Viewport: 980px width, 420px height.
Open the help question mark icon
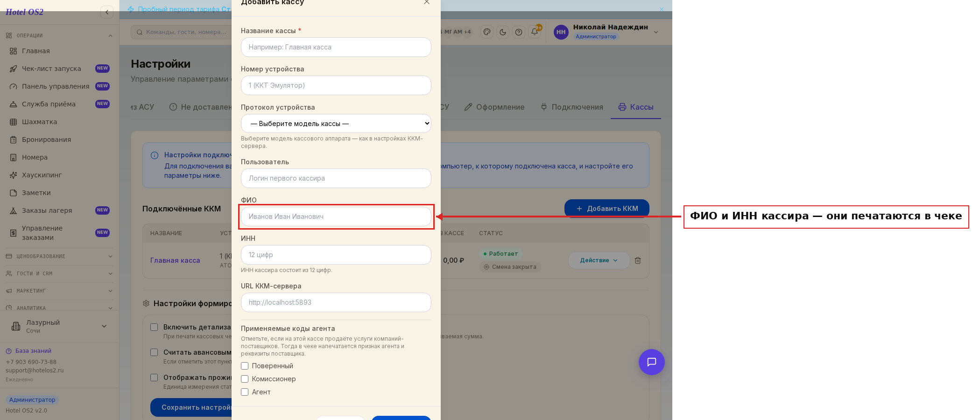(x=519, y=32)
